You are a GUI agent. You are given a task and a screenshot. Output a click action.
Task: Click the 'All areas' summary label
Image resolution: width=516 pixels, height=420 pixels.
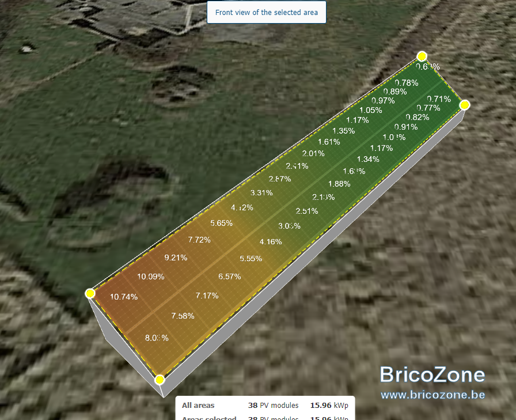198,405
